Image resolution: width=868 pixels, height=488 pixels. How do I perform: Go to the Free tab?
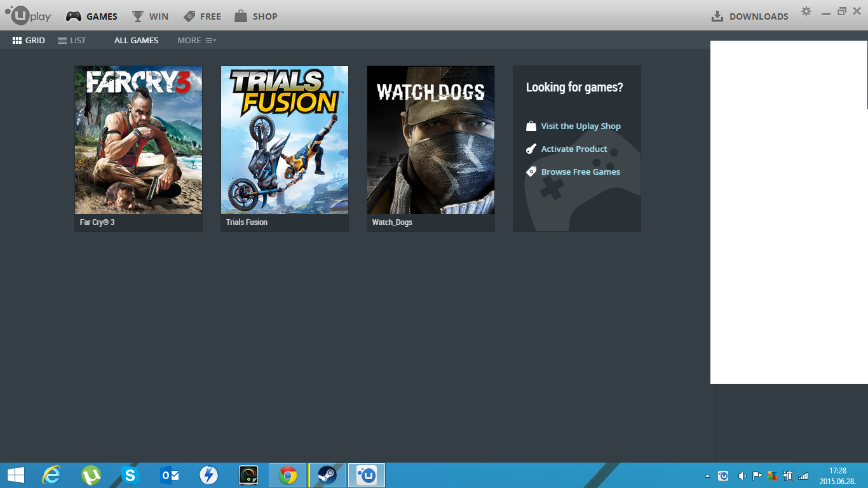point(202,17)
